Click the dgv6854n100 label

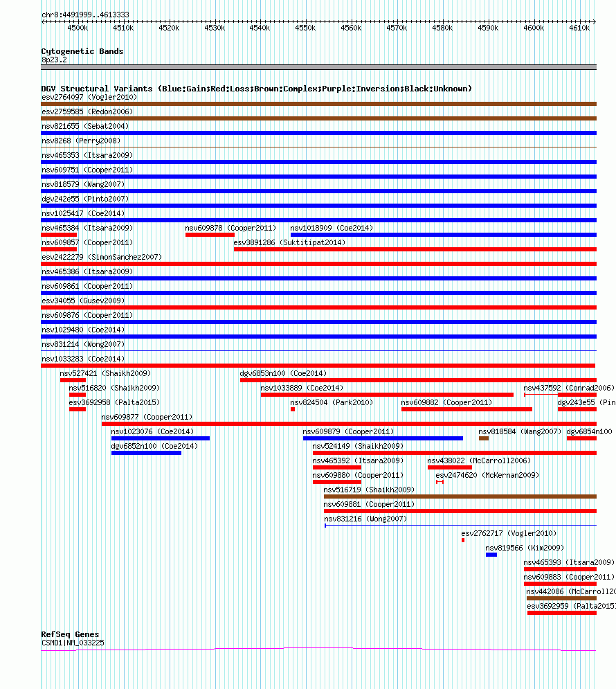pyautogui.click(x=589, y=431)
